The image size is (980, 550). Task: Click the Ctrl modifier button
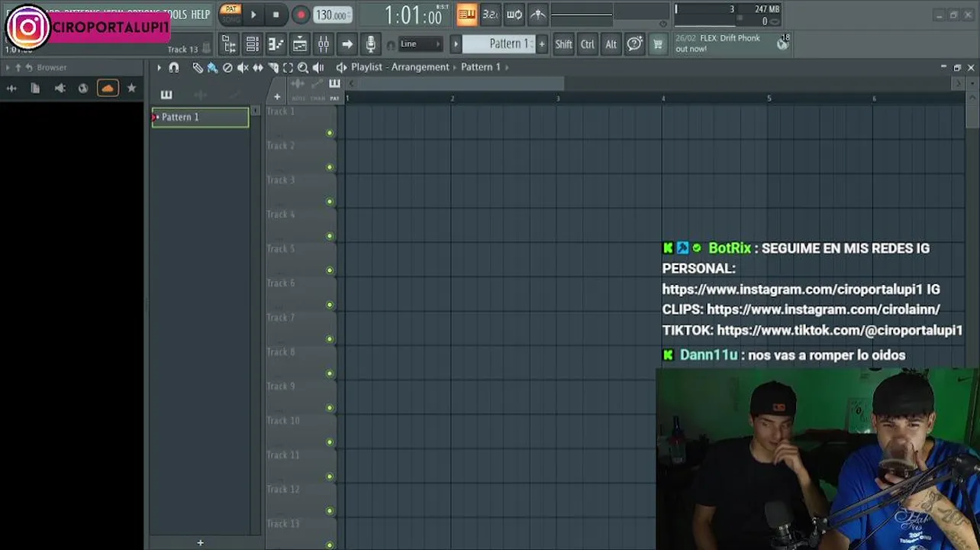click(x=587, y=44)
